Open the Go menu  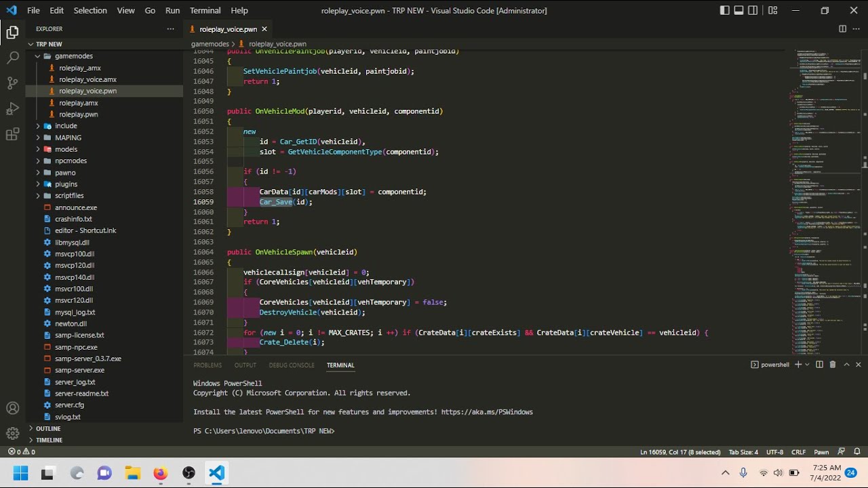pos(150,10)
